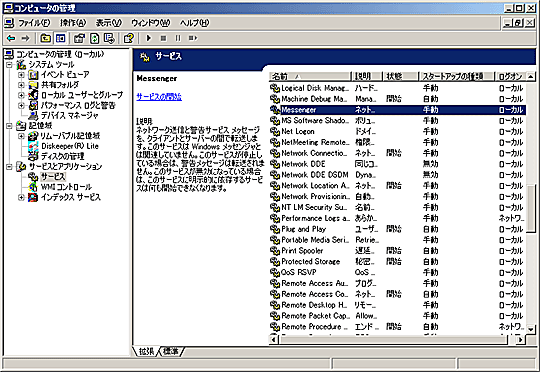The width and height of the screenshot is (540, 372).
Task: Expand the インデックス サービス node
Action: click(x=21, y=197)
